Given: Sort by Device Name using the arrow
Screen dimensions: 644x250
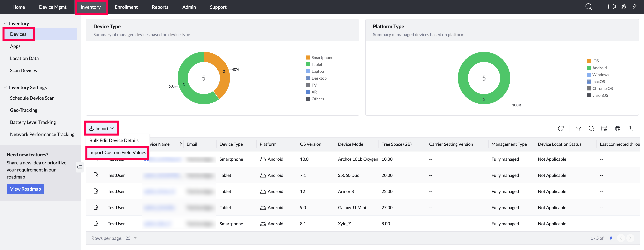Looking at the screenshot, I should pos(180,144).
